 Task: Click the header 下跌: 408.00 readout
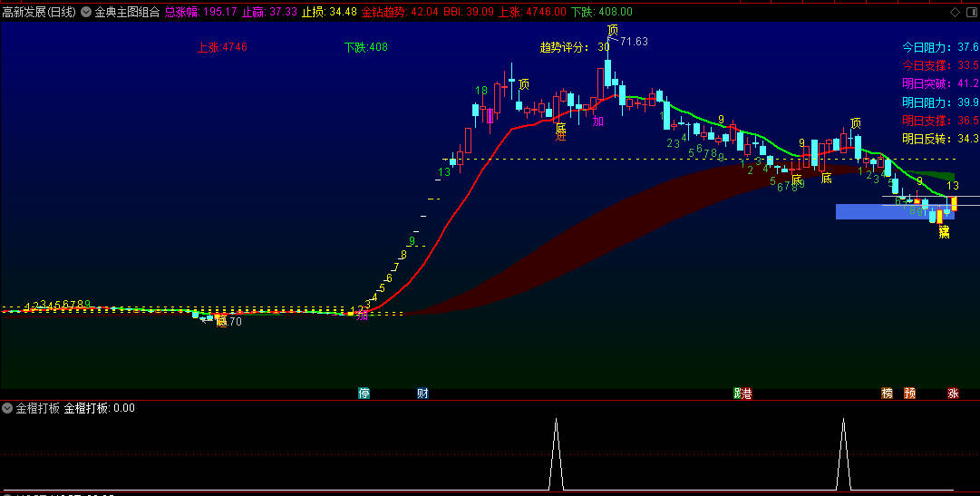[x=602, y=12]
